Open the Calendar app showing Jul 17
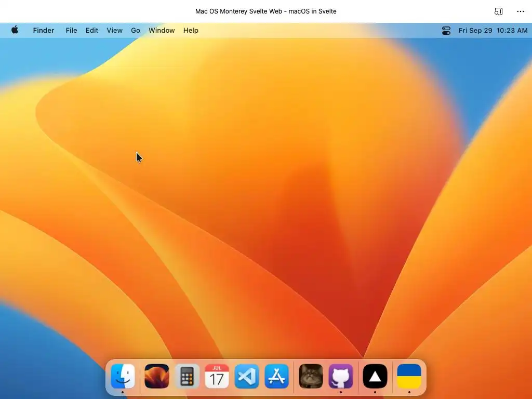This screenshot has height=399, width=532. [217, 376]
